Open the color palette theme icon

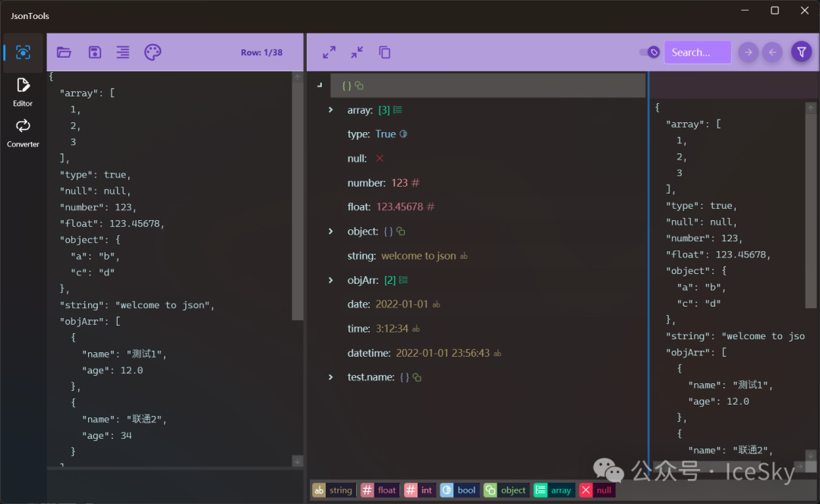153,52
